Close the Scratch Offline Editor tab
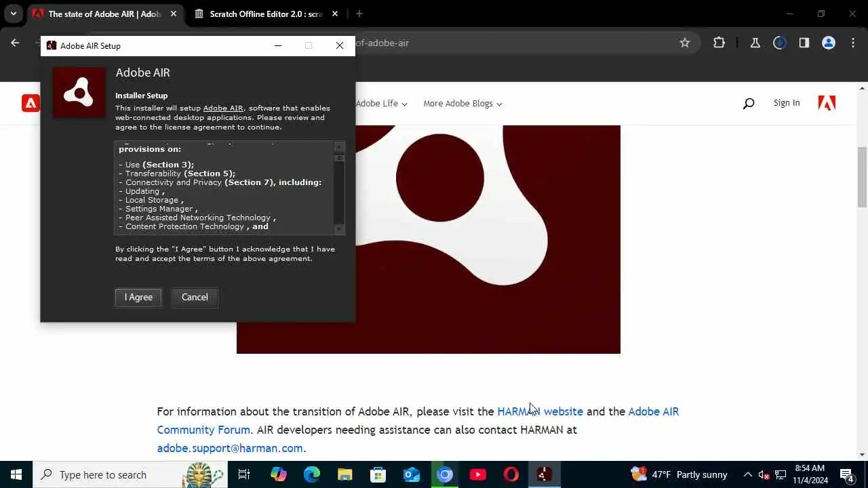This screenshot has height=488, width=868. click(335, 14)
